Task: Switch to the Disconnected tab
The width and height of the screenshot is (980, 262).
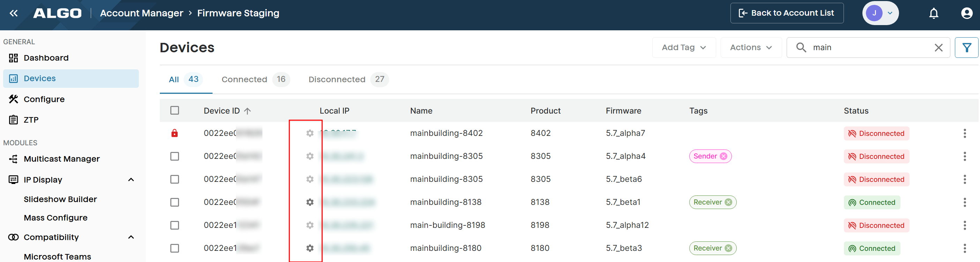Action: click(348, 79)
